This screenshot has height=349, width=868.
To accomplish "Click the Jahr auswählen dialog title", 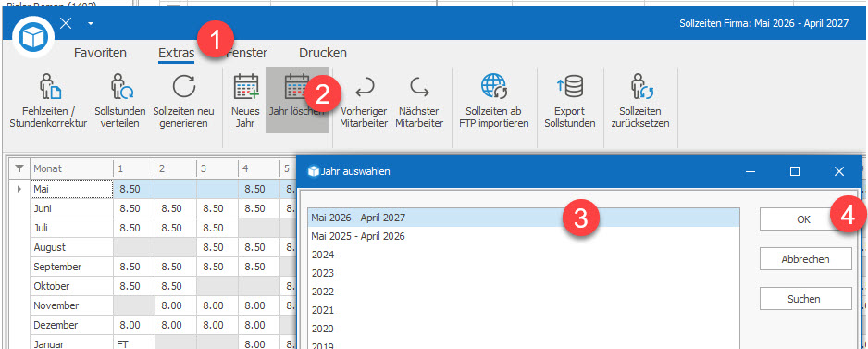I will (356, 172).
